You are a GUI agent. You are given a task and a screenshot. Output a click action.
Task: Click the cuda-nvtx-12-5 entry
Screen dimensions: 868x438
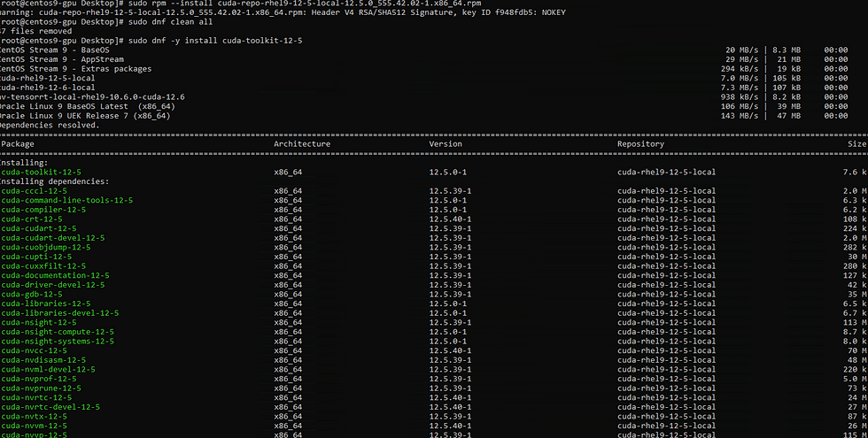click(x=34, y=417)
